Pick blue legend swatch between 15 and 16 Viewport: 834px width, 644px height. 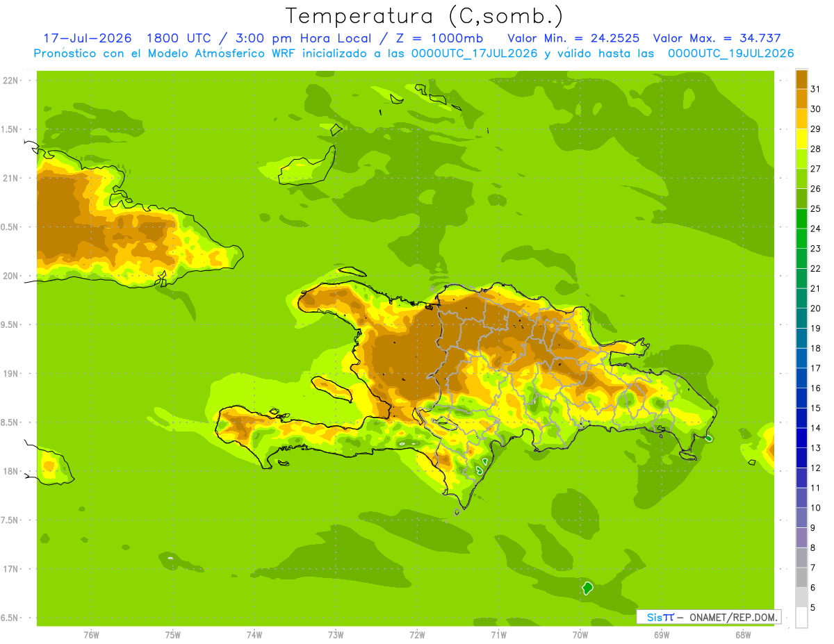(801, 398)
